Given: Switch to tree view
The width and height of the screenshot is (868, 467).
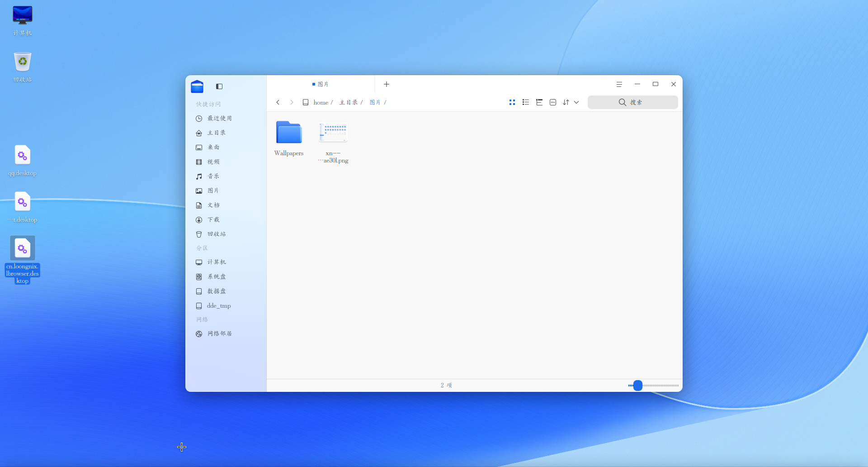Looking at the screenshot, I should [x=539, y=102].
